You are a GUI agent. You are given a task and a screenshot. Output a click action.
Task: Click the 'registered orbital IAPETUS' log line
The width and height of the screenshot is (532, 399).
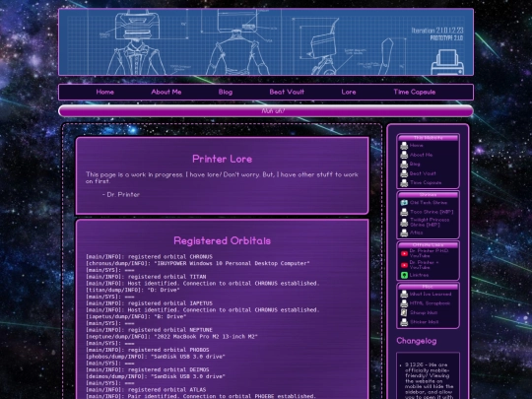[150, 303]
